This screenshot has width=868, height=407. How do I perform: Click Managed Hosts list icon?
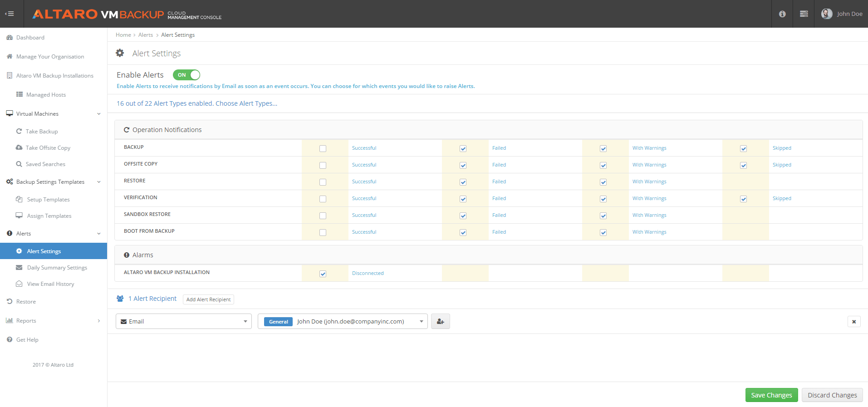(x=20, y=94)
